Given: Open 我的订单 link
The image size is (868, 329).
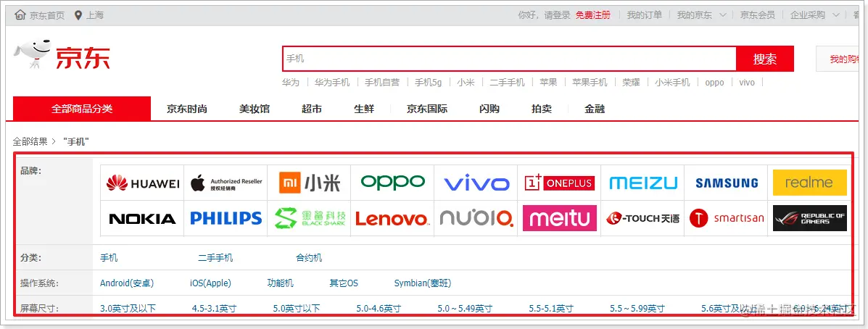Looking at the screenshot, I should click(645, 15).
